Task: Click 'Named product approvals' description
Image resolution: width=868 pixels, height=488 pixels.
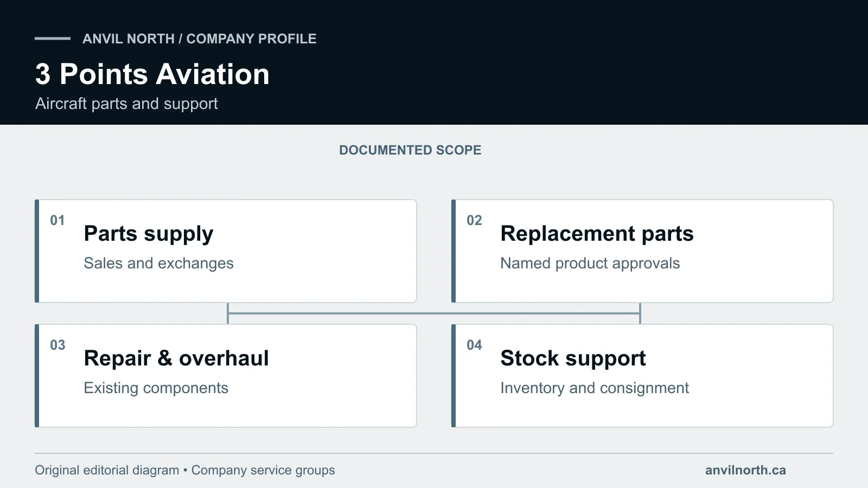Action: [x=590, y=264]
